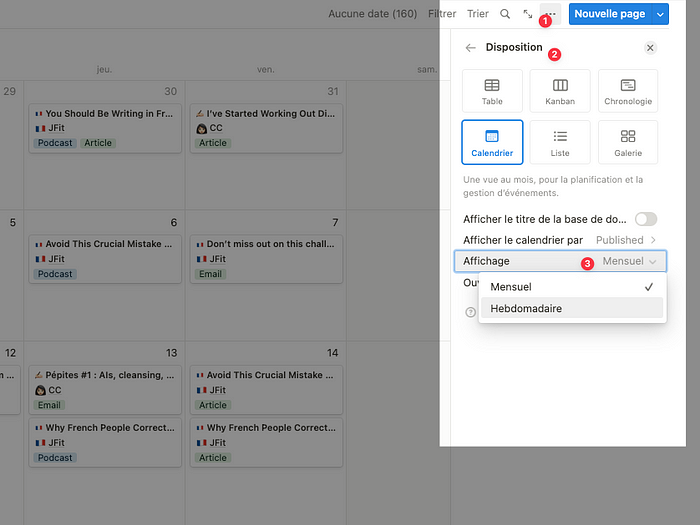This screenshot has height=525, width=700.
Task: Select the Table layout
Action: tap(492, 91)
